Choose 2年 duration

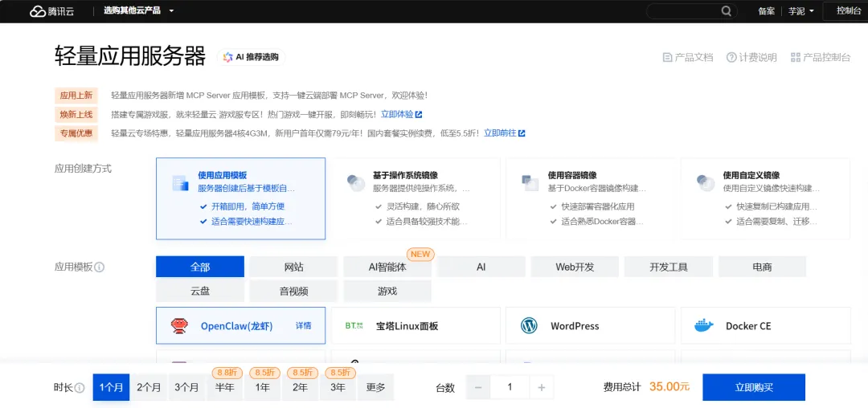[x=300, y=387]
